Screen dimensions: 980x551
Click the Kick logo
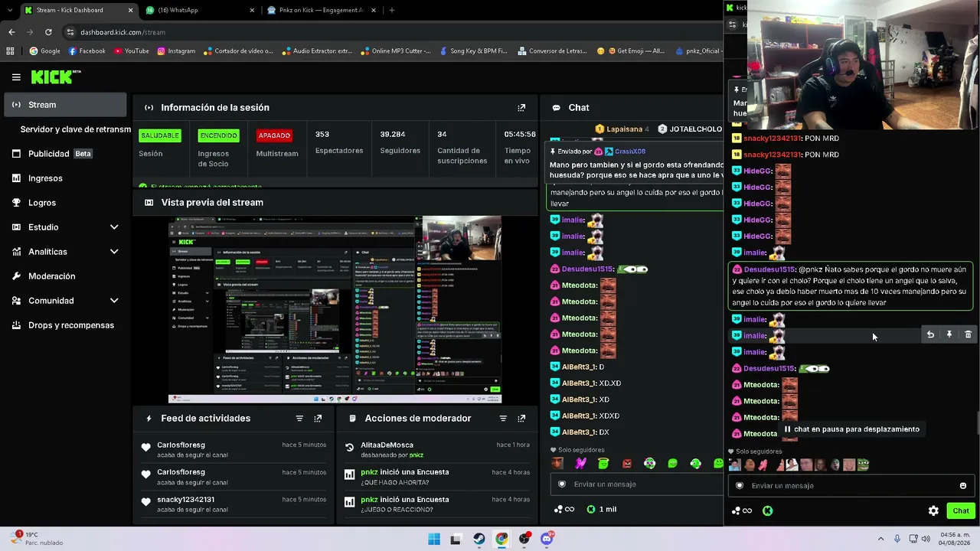(x=55, y=77)
